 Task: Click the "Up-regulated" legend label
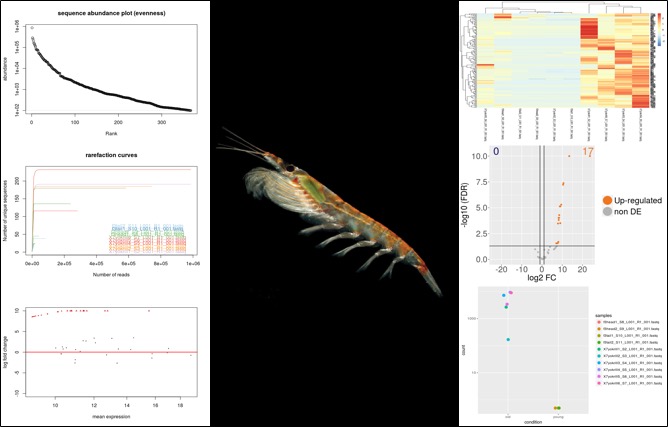tap(639, 200)
